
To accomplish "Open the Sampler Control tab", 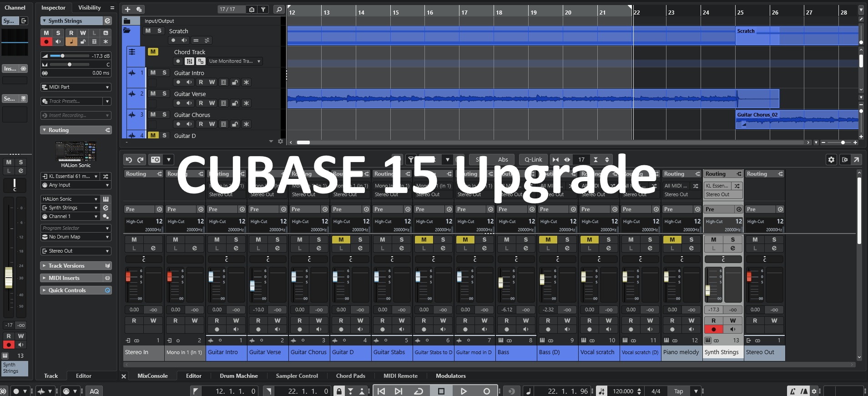I will pyautogui.click(x=297, y=376).
